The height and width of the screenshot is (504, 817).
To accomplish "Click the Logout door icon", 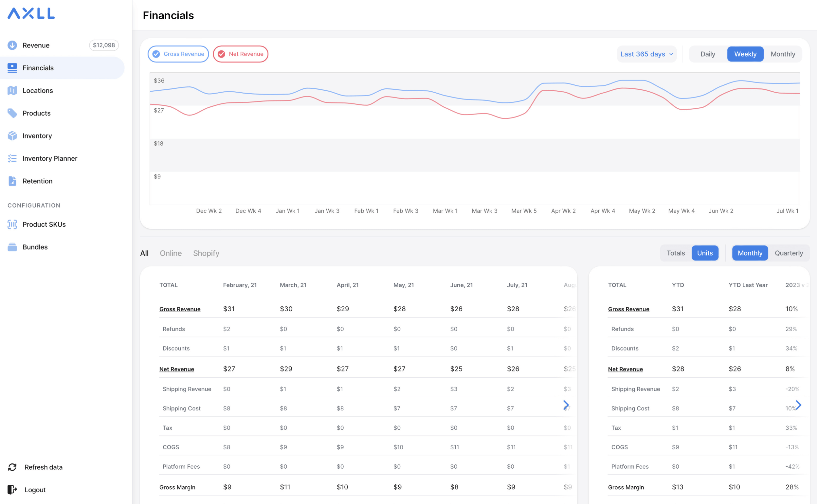I will point(12,490).
